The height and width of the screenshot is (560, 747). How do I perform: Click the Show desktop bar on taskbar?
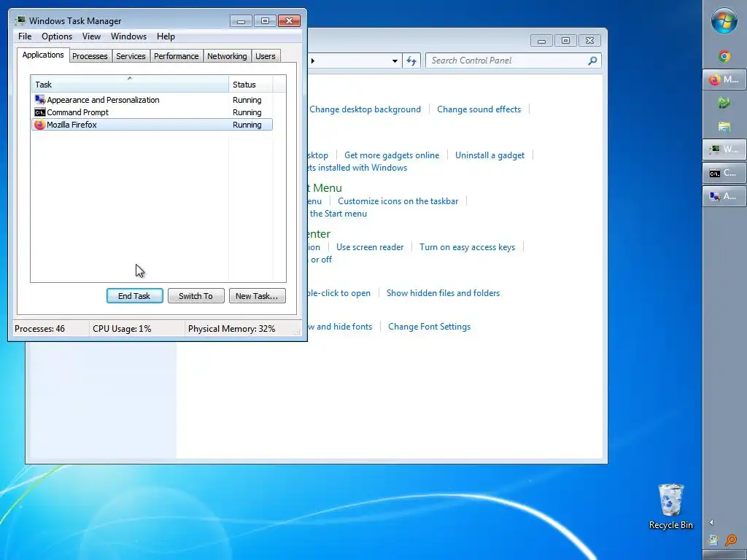724,556
